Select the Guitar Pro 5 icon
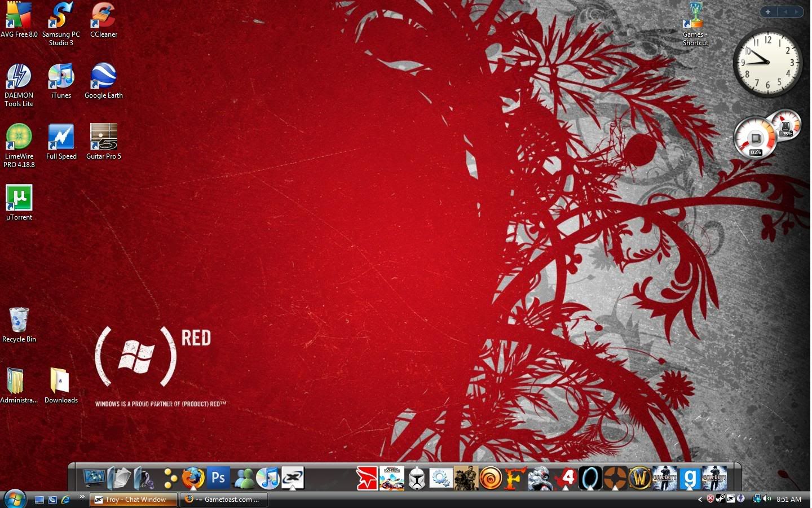The height and width of the screenshot is (508, 812). pos(104,142)
